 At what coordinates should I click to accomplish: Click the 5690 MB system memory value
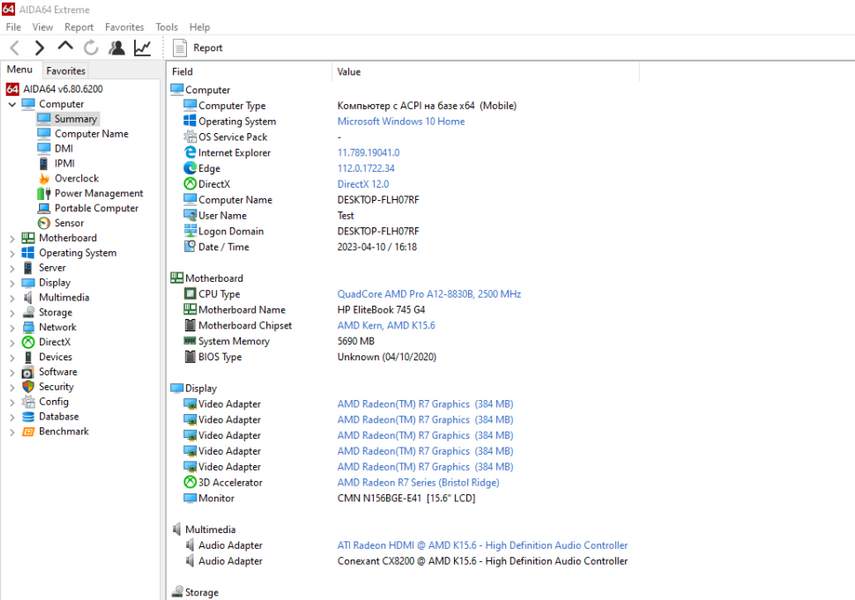click(x=356, y=341)
